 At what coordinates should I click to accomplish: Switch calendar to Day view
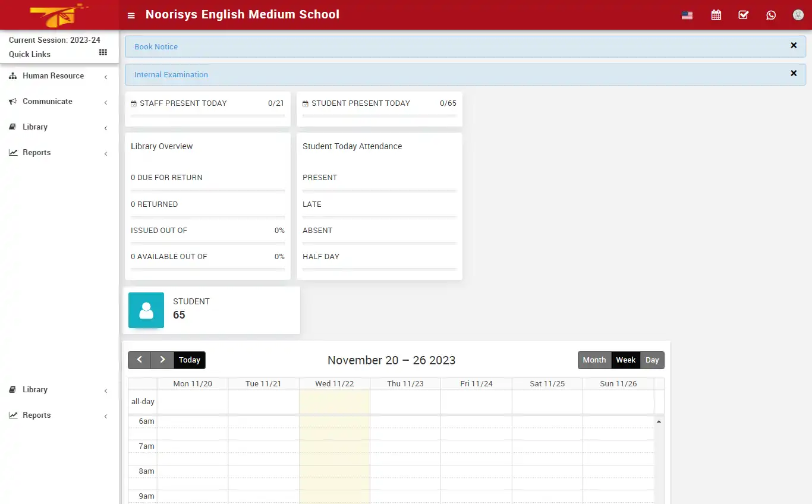click(x=652, y=360)
